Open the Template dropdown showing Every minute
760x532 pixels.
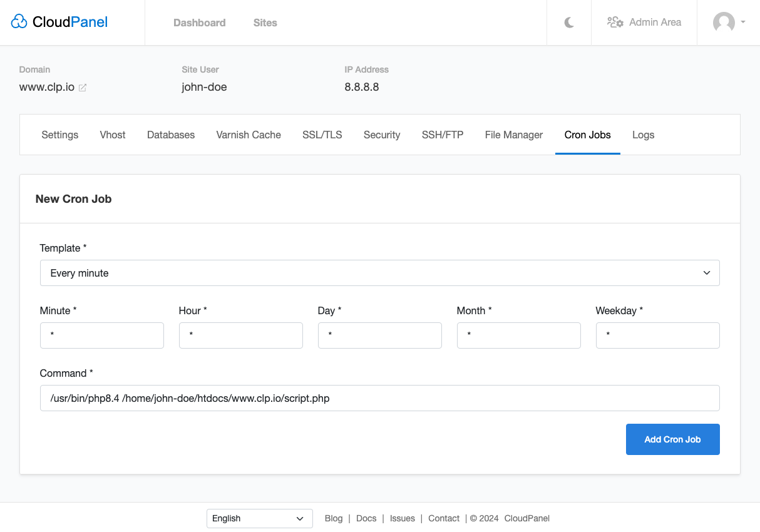coord(379,273)
